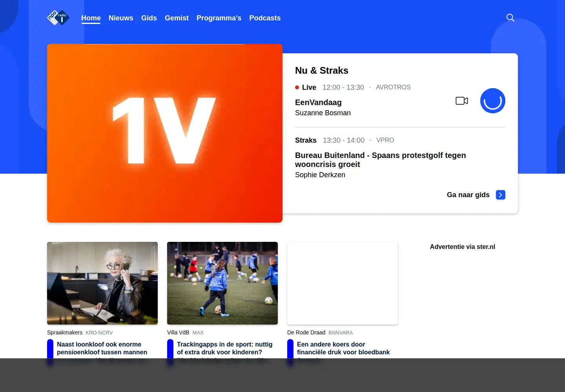The image size is (565, 392).
Task: Open the search magnifier icon
Action: point(510,18)
